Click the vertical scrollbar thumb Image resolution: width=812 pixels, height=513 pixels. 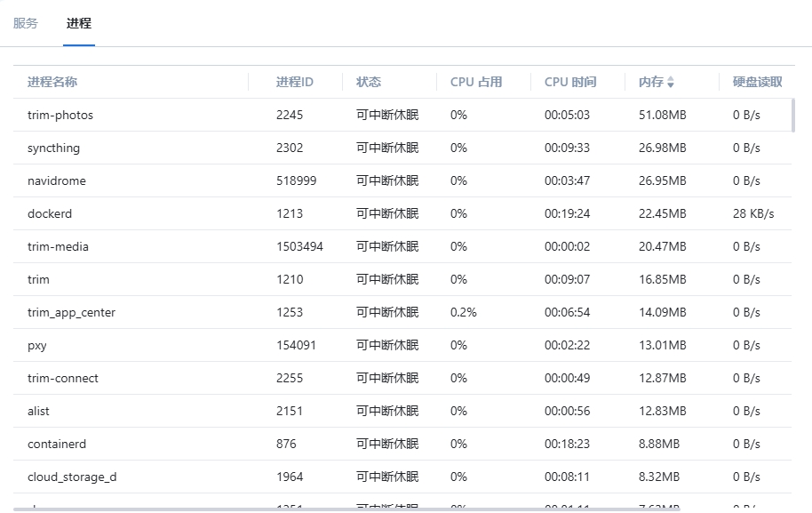[x=792, y=116]
